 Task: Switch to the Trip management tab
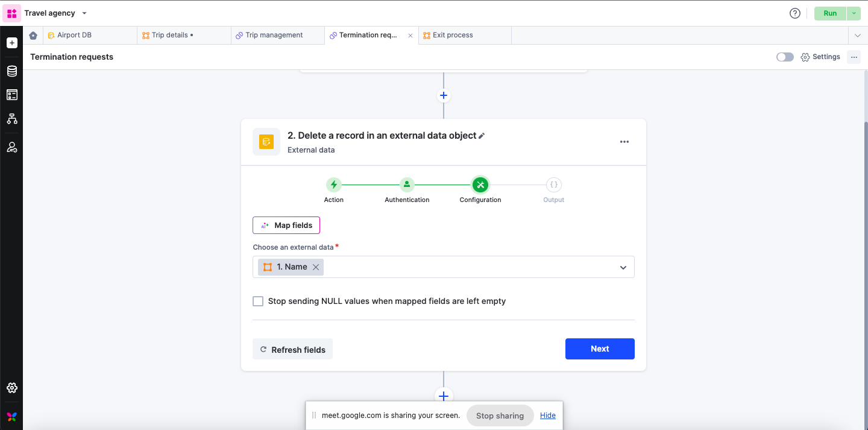[x=274, y=35]
